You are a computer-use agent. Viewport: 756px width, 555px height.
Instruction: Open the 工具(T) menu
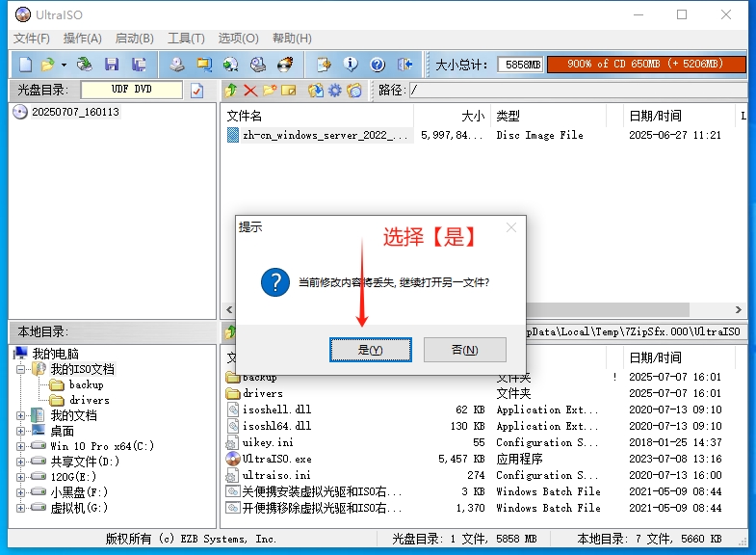click(x=186, y=39)
